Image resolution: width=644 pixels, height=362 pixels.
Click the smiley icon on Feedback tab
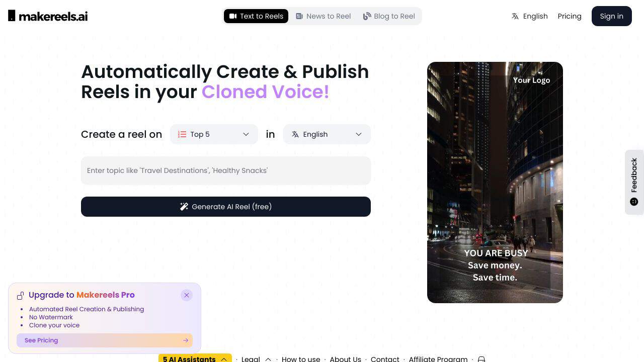pyautogui.click(x=634, y=202)
